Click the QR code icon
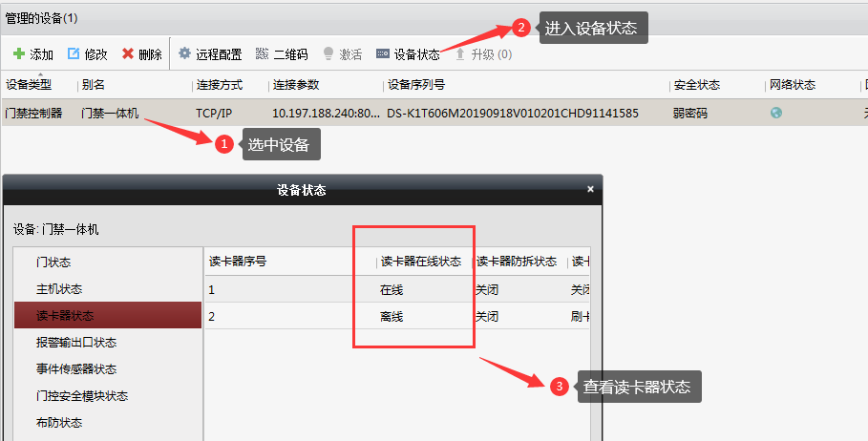 click(x=262, y=53)
